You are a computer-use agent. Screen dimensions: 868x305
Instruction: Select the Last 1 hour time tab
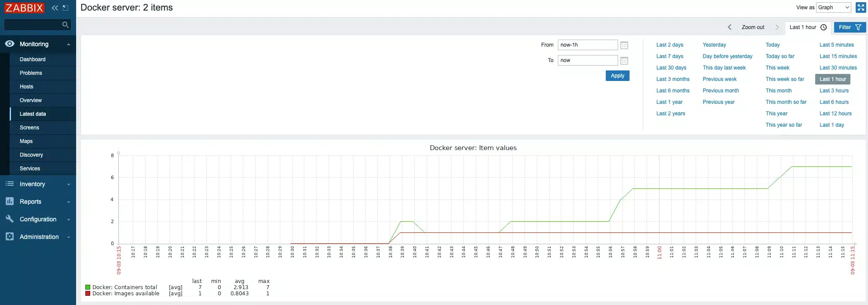tap(808, 27)
